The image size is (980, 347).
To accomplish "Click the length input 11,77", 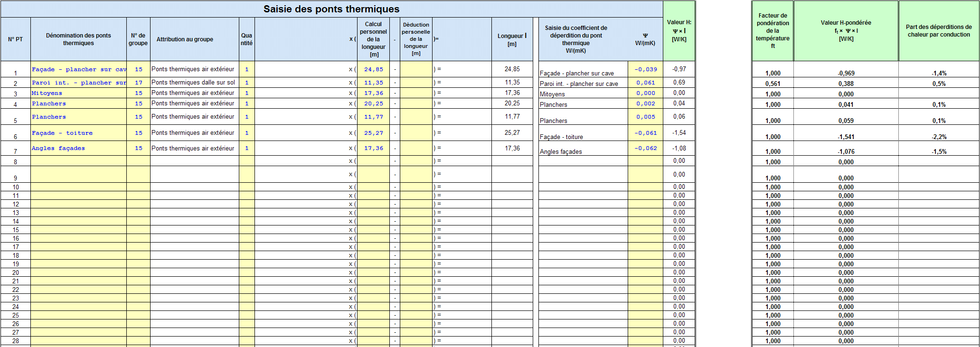I will coord(373,117).
